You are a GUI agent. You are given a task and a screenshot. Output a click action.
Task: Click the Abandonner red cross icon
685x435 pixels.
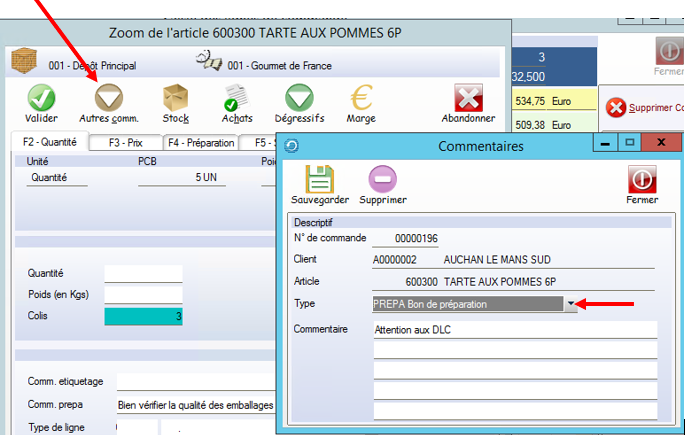(468, 99)
